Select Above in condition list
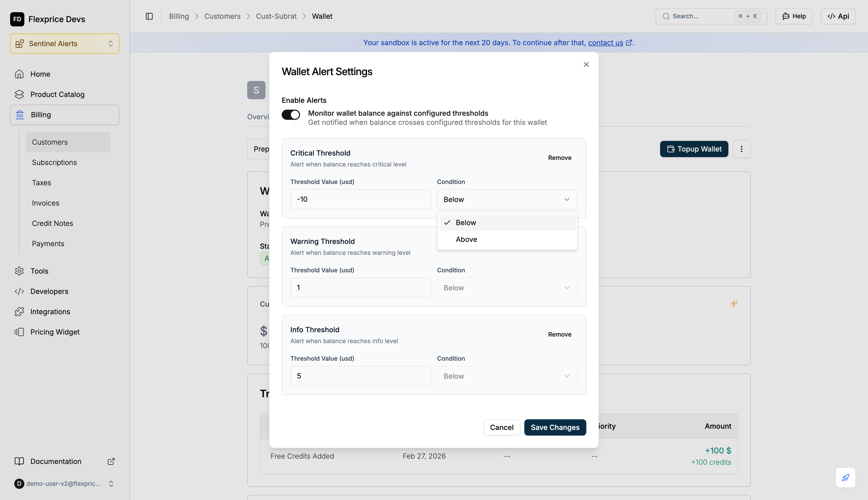Screen dimensions: 868x500 pyautogui.click(x=507, y=239)
